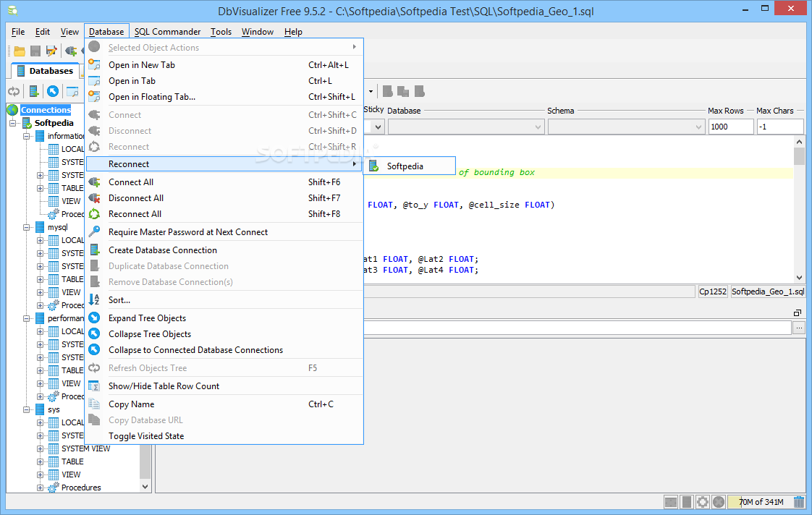The height and width of the screenshot is (515, 812).
Task: Click the blue collapse arrow circle in Databases toolbar
Action: (x=53, y=92)
